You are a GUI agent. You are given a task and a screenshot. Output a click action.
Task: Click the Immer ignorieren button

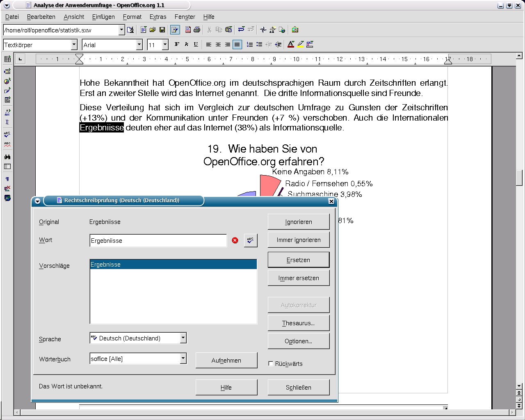pos(298,240)
